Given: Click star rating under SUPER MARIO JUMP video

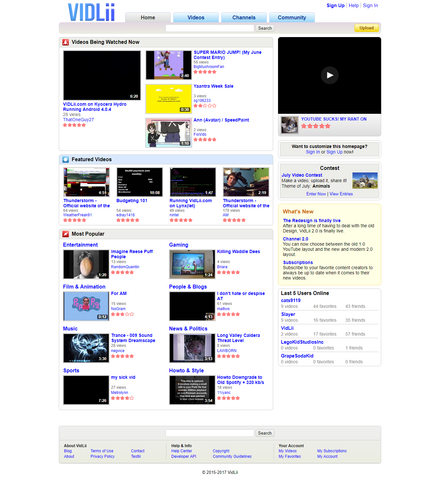Looking at the screenshot, I should (x=205, y=72).
